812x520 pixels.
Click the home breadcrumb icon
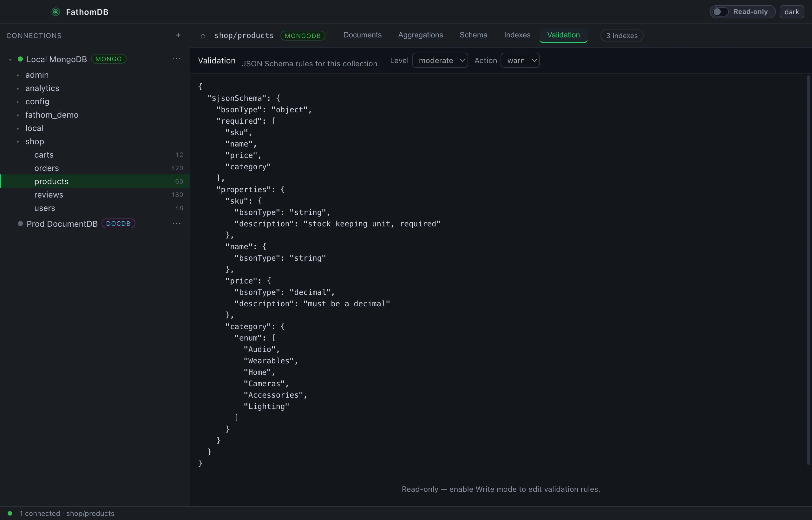(x=203, y=36)
